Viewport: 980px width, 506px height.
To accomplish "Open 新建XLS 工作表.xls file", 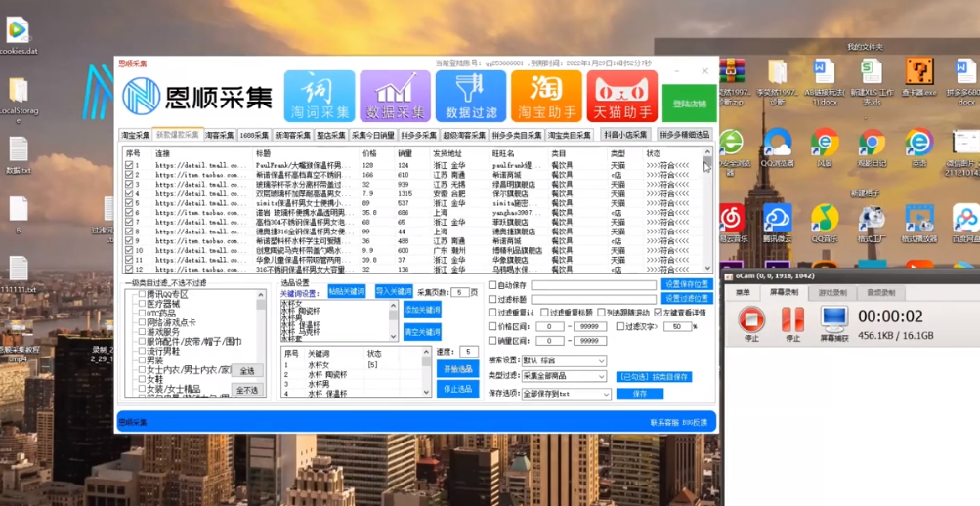I will [x=871, y=81].
